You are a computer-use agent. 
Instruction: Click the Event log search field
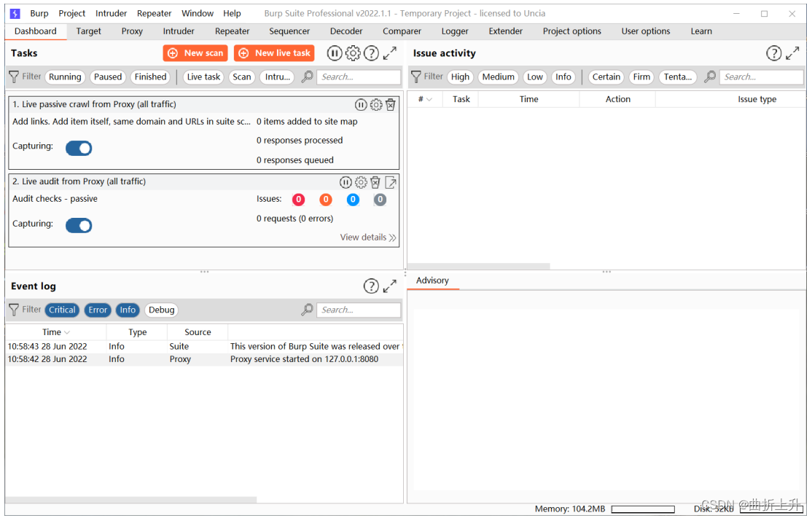coord(359,310)
